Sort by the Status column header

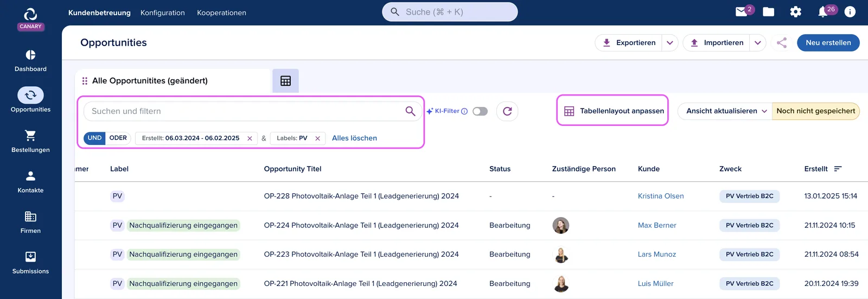tap(500, 169)
